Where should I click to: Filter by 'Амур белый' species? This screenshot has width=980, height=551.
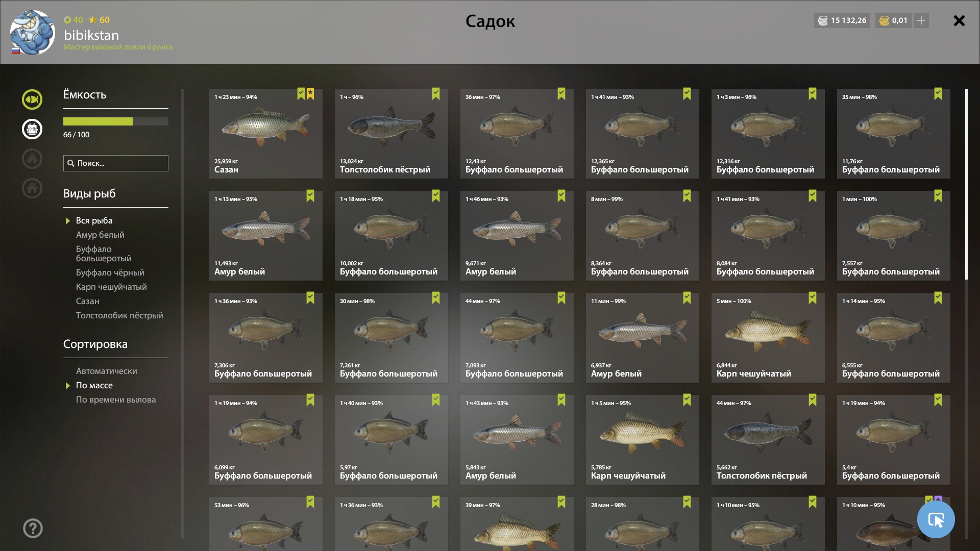click(x=100, y=235)
